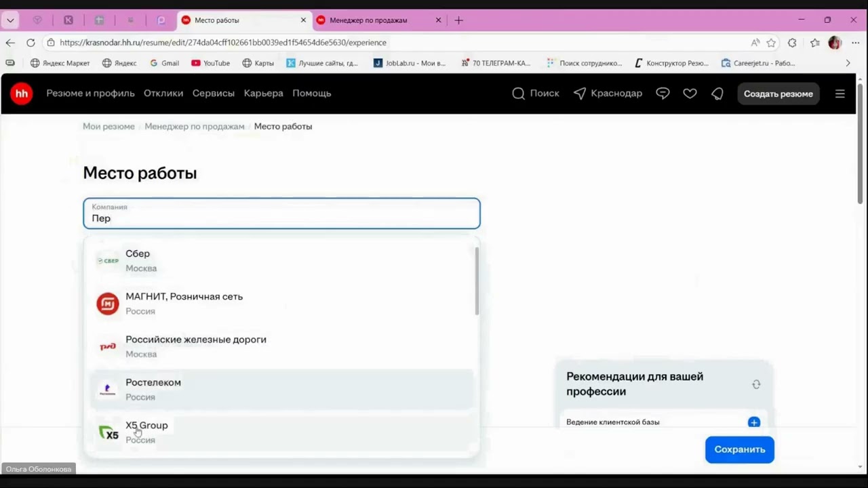868x488 pixels.
Task: Choose МАГНИТ, Розничная сеть suggestion text
Action: 184,296
